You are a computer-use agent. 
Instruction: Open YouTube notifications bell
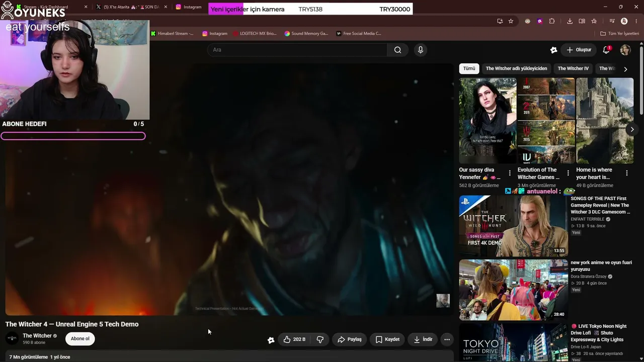606,50
